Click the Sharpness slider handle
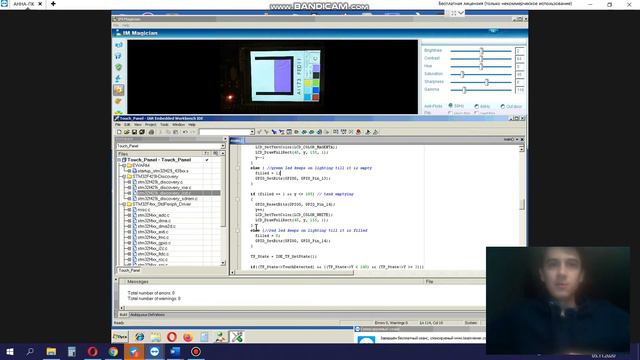This screenshot has width=640, height=360. click(x=487, y=82)
